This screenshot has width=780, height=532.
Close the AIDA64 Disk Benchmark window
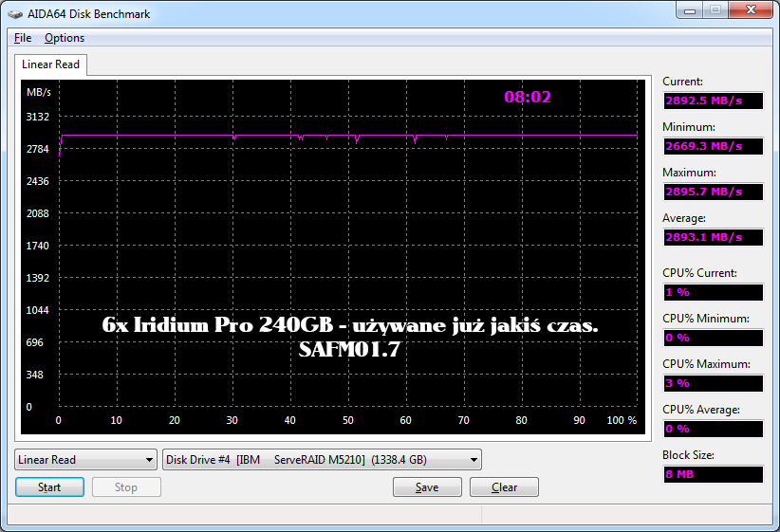750,10
